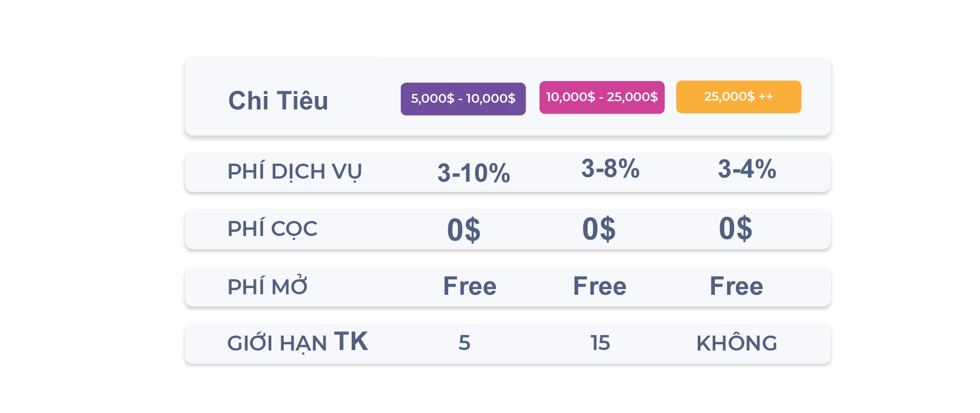The height and width of the screenshot is (413, 980).
Task: Click the 0$ deposit under 25,000$ ++ tier
Action: (x=736, y=228)
